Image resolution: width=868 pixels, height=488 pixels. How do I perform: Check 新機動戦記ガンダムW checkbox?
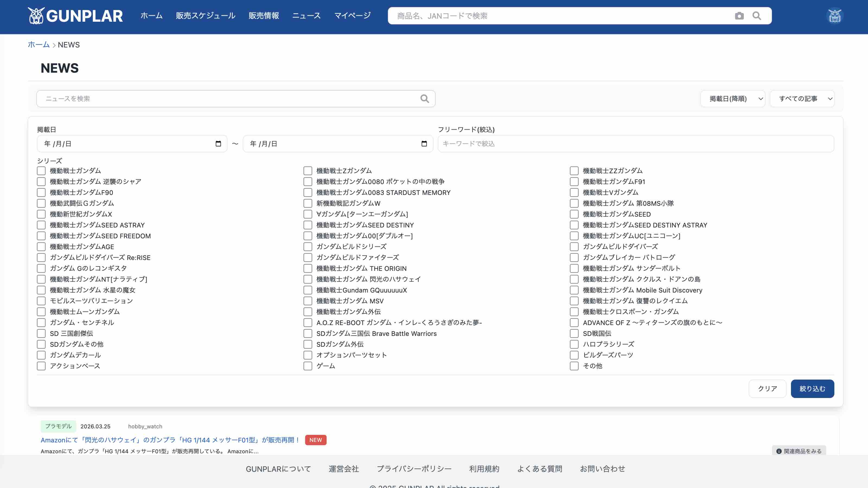(308, 203)
